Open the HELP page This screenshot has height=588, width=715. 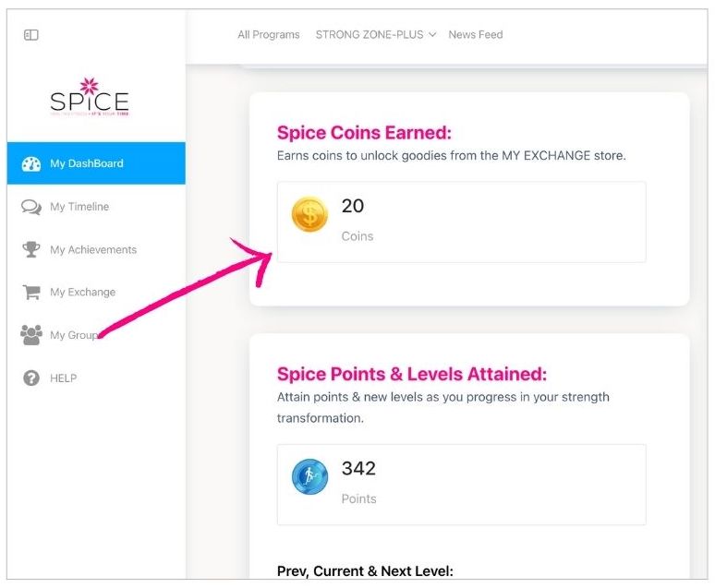tap(64, 378)
